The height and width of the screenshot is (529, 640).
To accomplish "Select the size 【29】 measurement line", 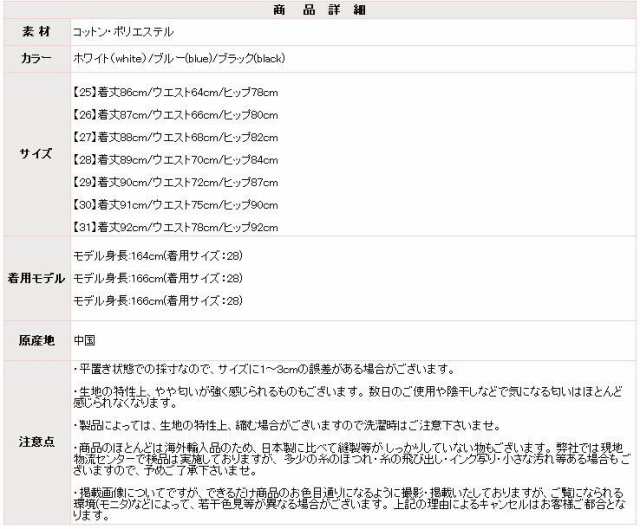I will pyautogui.click(x=175, y=183).
